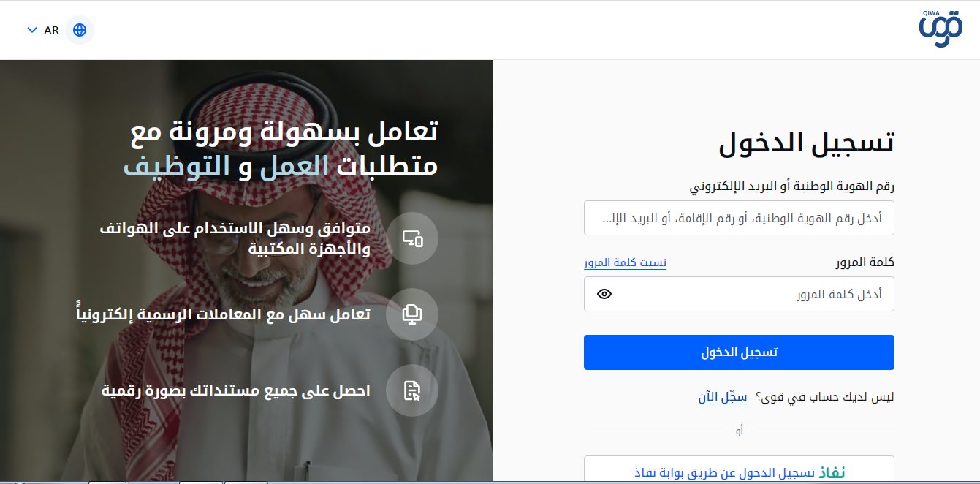
Task: Open the نسيت كلمة المرور link
Action: click(x=625, y=262)
